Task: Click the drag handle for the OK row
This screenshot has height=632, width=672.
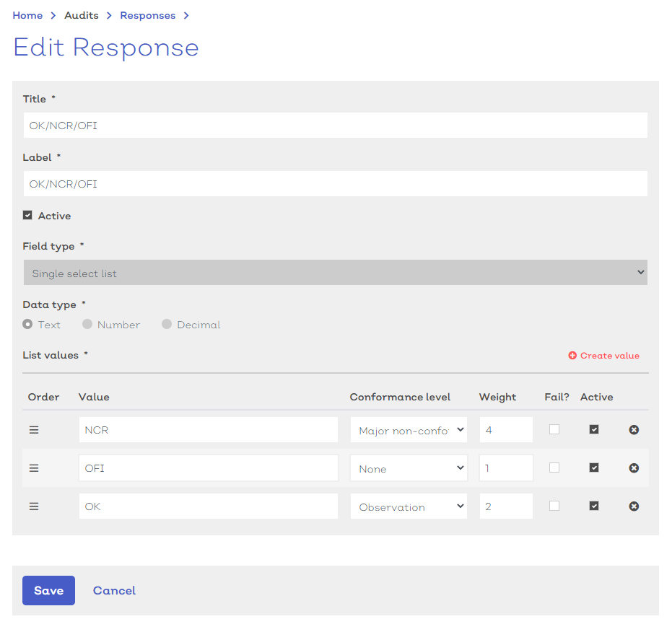Action: (34, 506)
